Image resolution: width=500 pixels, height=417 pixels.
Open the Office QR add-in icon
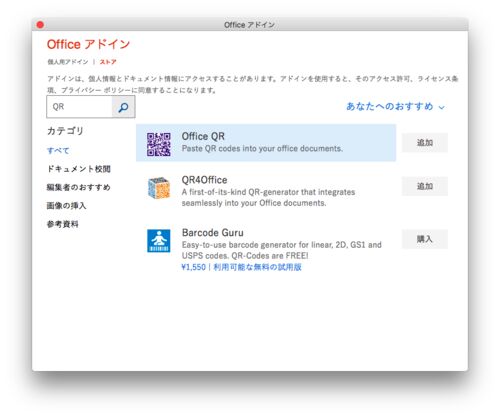tap(159, 144)
